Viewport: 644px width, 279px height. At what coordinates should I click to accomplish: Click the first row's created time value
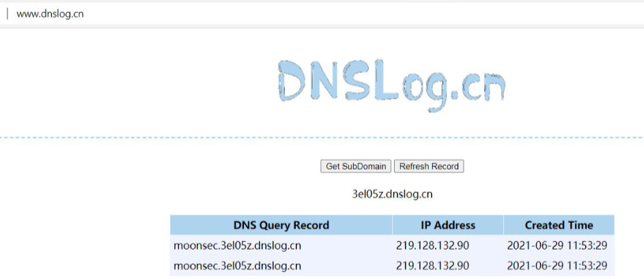pos(557,245)
